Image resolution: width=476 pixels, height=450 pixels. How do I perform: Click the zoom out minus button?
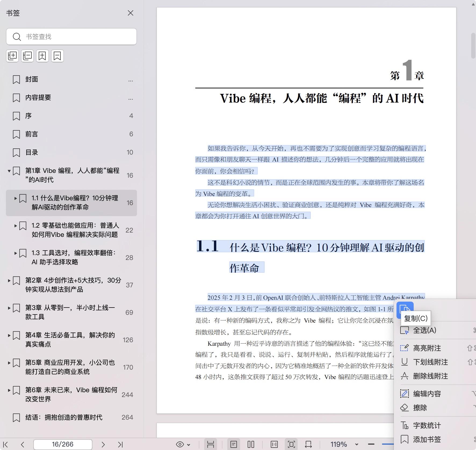coord(371,444)
